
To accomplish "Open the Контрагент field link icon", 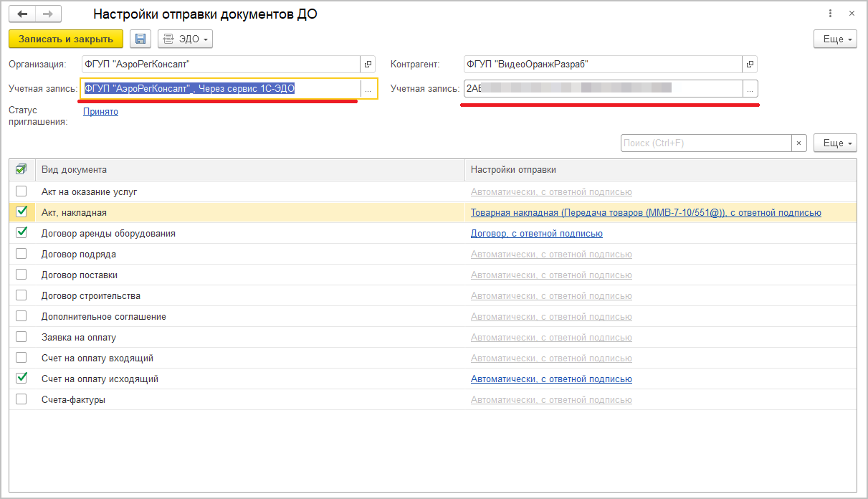I will point(750,65).
